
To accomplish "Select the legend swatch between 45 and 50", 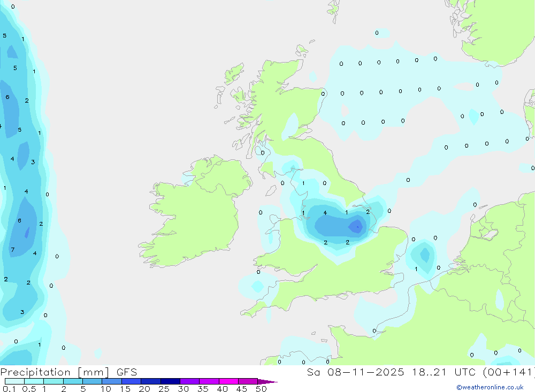I will tap(248, 381).
